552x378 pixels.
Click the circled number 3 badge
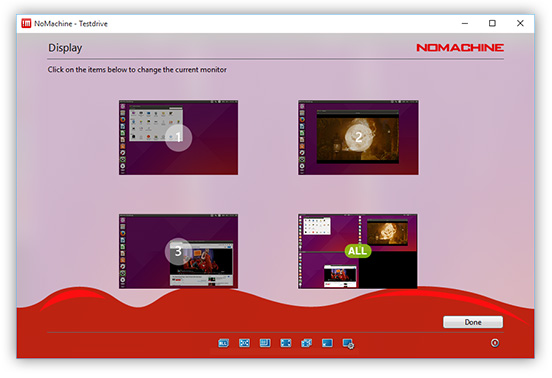point(178,251)
